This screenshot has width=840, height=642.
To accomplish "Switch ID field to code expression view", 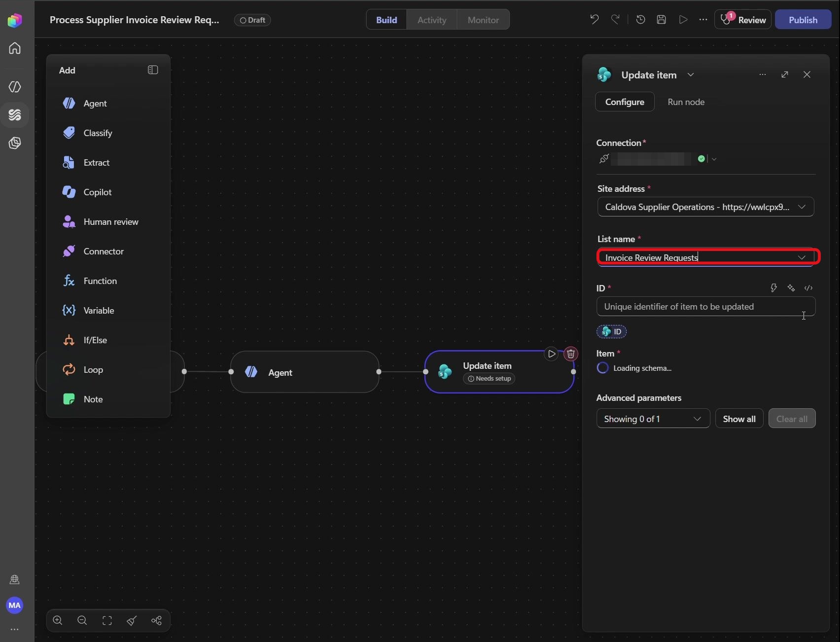I will point(808,288).
